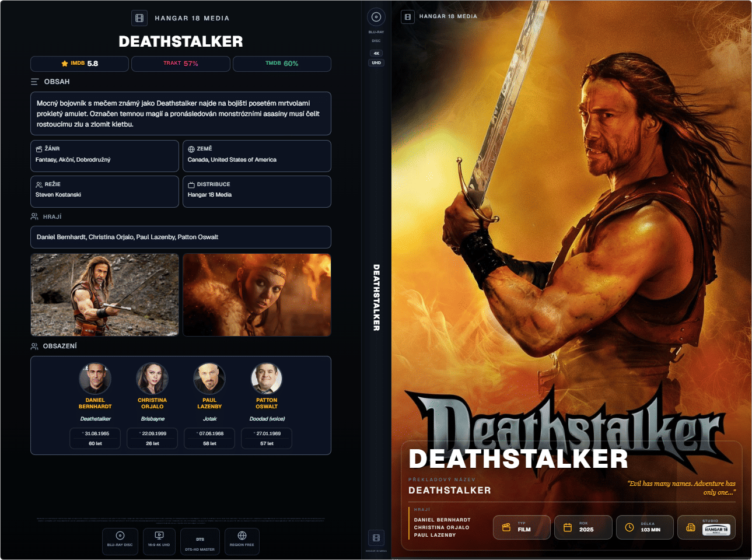Image resolution: width=752 pixels, height=560 pixels.
Task: Click the list icon next to OBSAH
Action: pos(35,82)
